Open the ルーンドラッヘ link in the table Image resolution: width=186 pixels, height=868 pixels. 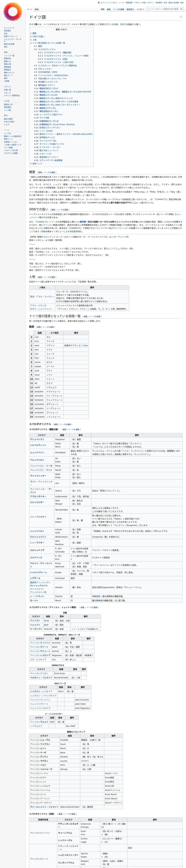click(x=37, y=596)
